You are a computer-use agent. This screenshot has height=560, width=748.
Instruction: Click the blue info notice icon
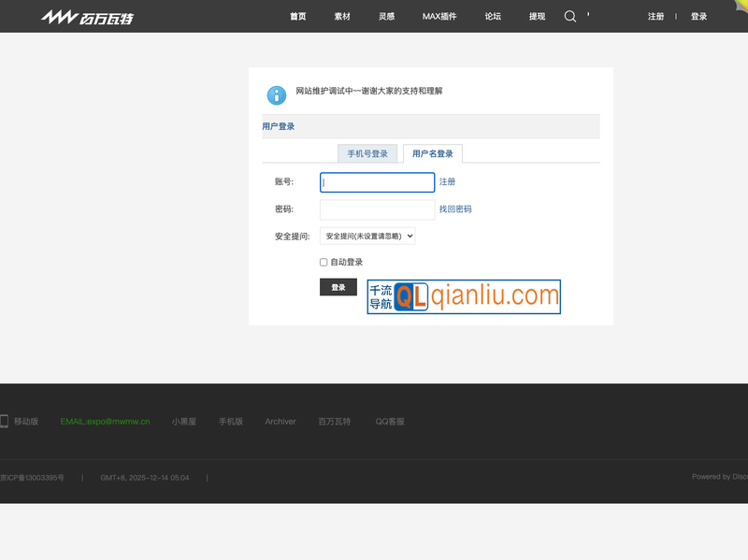click(277, 94)
